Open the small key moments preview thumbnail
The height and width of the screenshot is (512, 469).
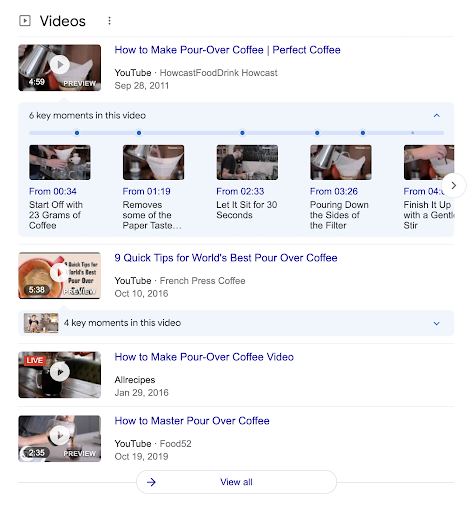click(41, 323)
